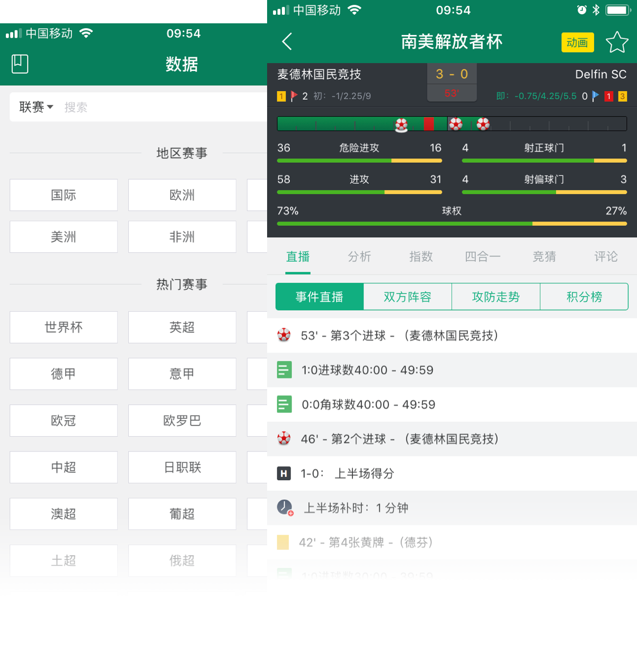Viewport: 637px width, 672px height.
Task: Tap the Delfin SC yellow card count badge
Action: pos(623,96)
